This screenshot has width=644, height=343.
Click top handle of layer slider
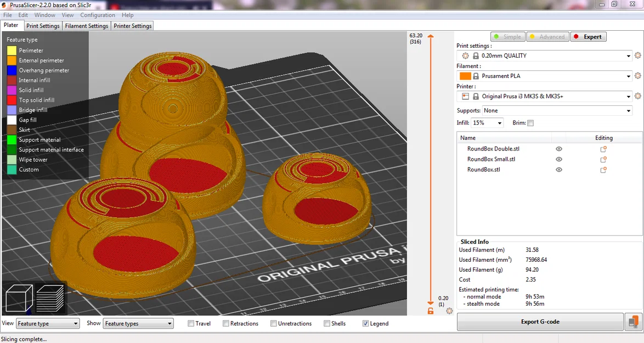pos(431,37)
